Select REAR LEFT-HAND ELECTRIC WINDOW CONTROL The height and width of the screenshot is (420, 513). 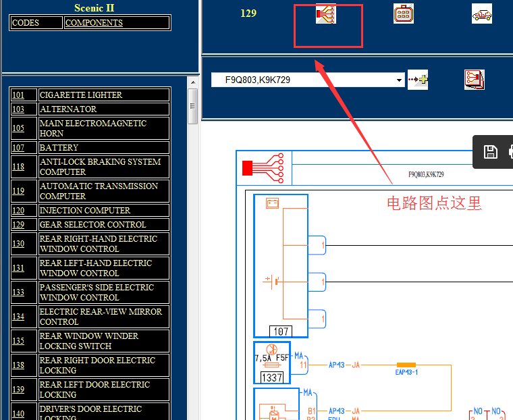click(96, 268)
